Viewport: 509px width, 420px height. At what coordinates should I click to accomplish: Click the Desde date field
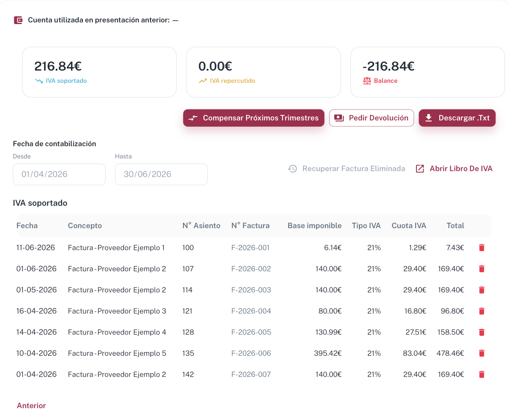click(59, 174)
